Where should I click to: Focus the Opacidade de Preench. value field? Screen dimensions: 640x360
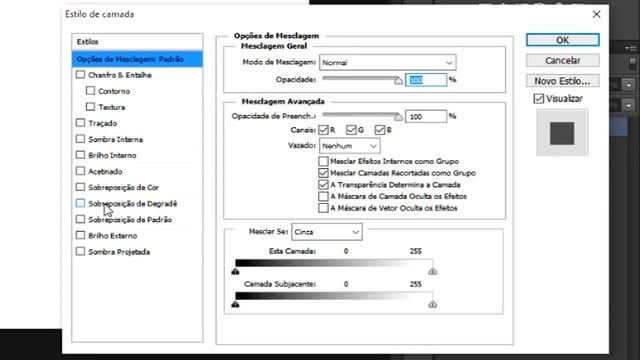click(426, 117)
